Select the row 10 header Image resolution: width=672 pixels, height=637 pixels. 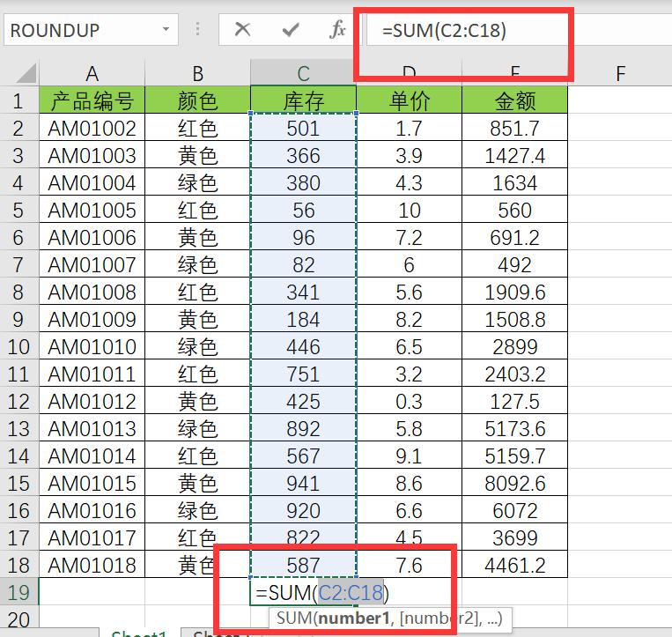pyautogui.click(x=18, y=347)
